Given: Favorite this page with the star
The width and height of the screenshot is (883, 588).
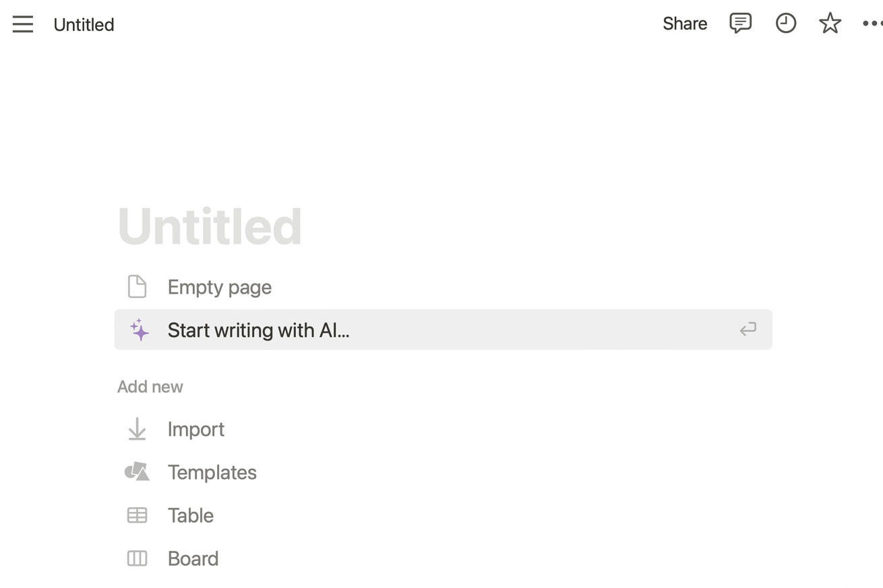Looking at the screenshot, I should 830,24.
